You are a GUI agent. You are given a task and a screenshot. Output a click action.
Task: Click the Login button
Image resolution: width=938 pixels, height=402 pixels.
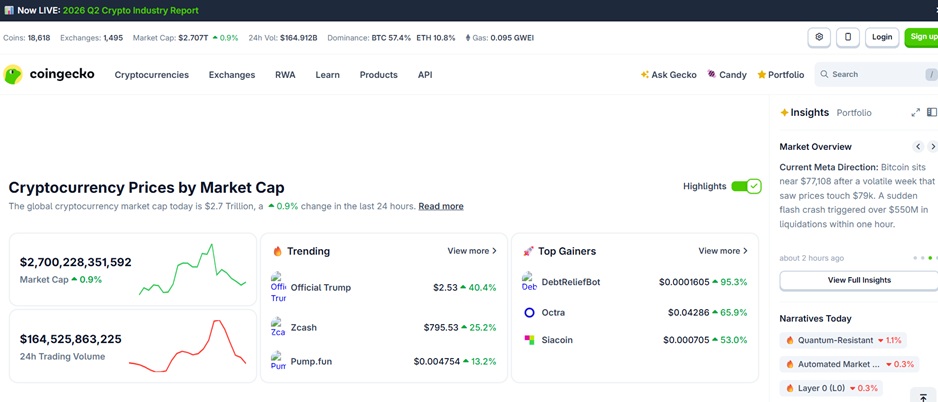(x=882, y=37)
